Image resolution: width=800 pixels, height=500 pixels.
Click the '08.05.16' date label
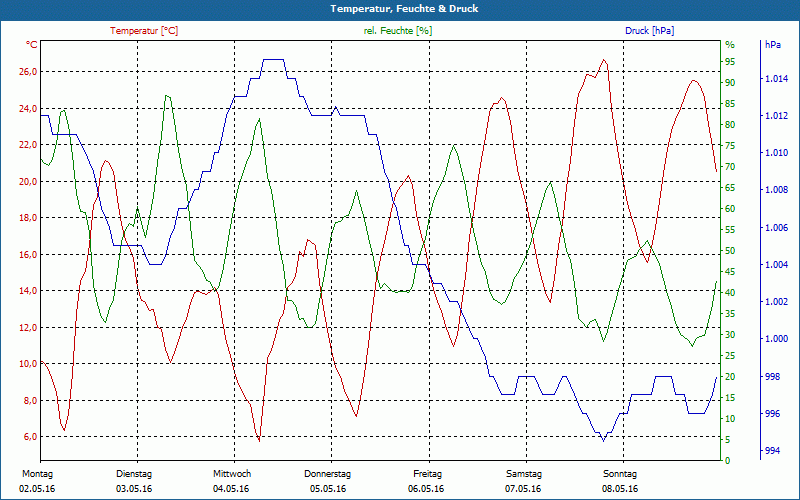click(x=620, y=489)
